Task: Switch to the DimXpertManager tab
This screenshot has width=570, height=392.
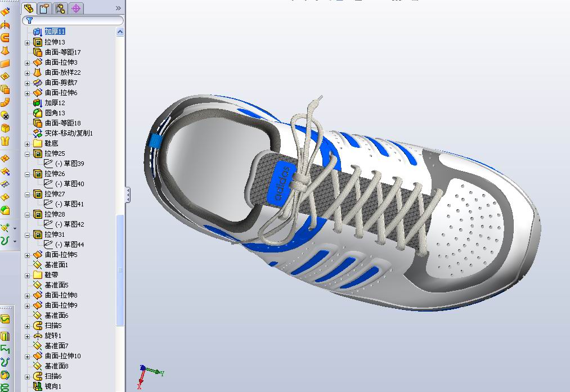Action: [x=75, y=8]
